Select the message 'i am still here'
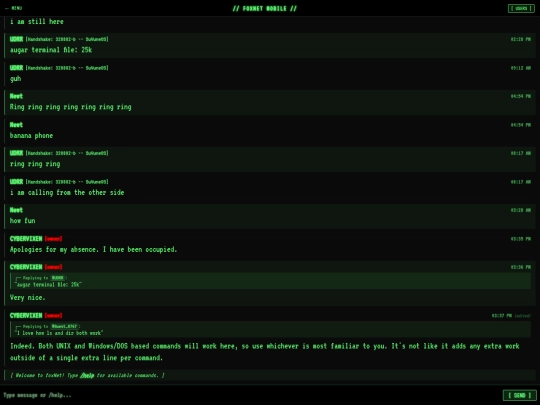The image size is (540, 405). coord(37,22)
